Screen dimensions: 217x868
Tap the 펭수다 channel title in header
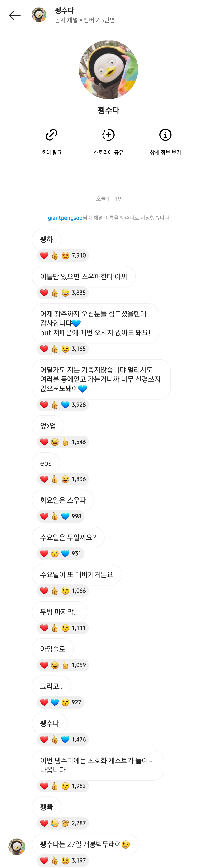coord(64,10)
